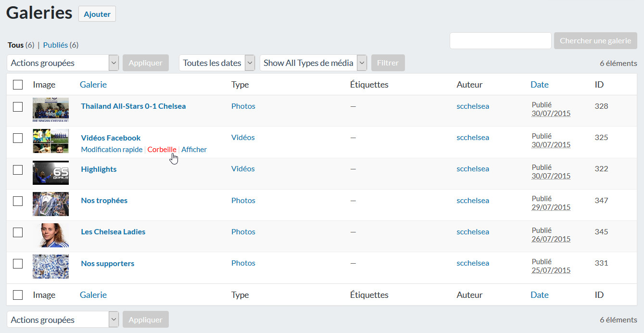Click Afficher for Vidéos Facebook

(x=194, y=149)
